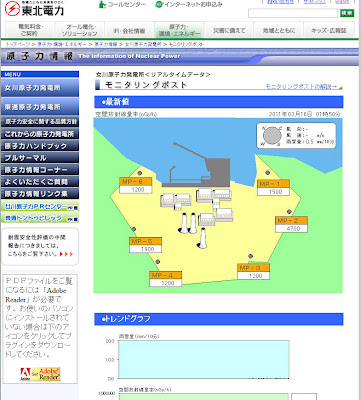Open the モニタリングポストの解説 link

click(303, 87)
